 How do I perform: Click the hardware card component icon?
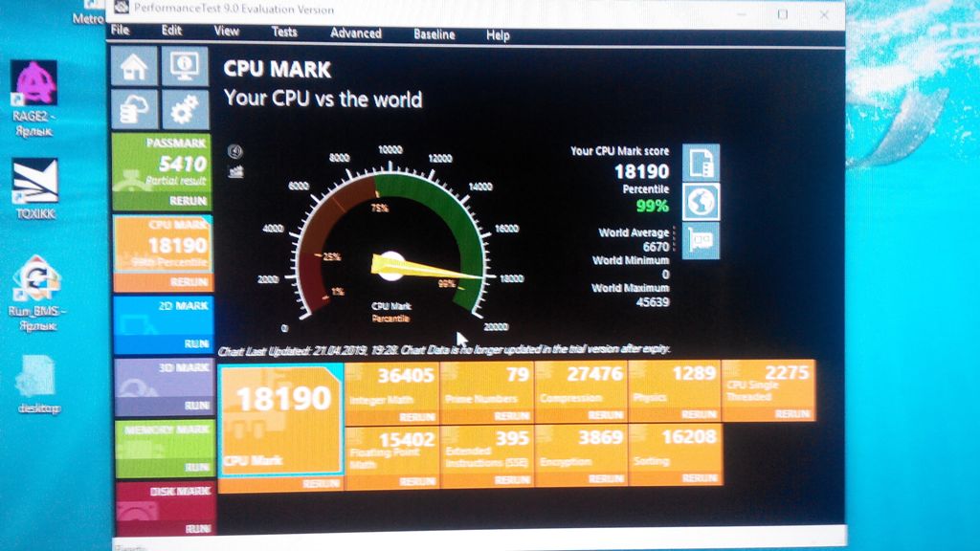701,240
